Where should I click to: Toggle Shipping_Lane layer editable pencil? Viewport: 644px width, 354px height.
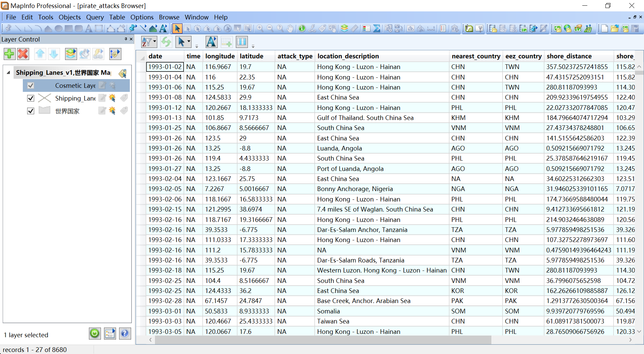(102, 98)
